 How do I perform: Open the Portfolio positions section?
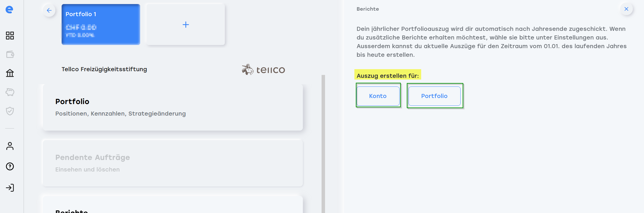click(x=173, y=107)
